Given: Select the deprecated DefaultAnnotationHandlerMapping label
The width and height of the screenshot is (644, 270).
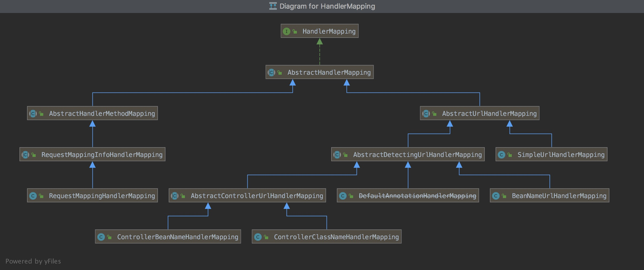Looking at the screenshot, I should coord(417,196).
